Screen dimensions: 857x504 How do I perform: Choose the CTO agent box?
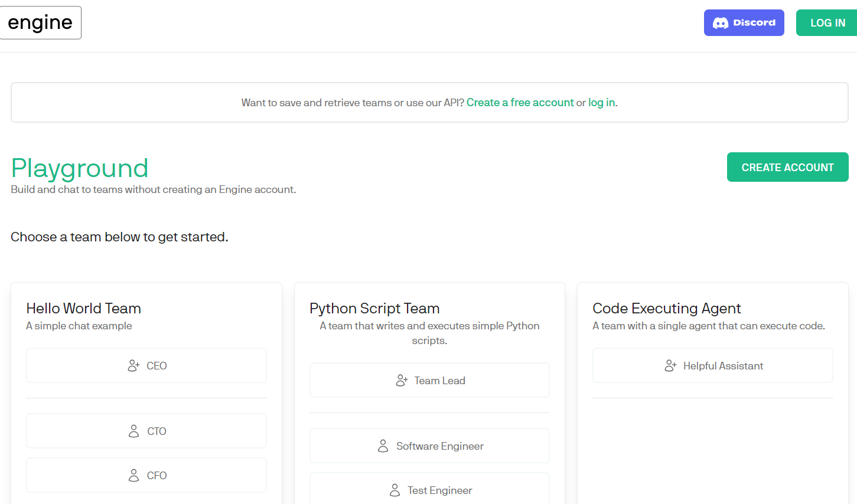[146, 431]
